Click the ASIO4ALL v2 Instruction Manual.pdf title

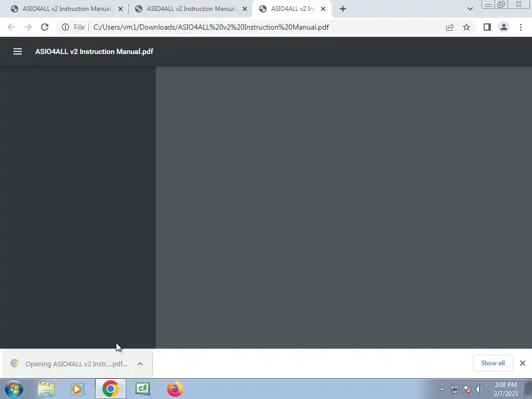click(94, 51)
